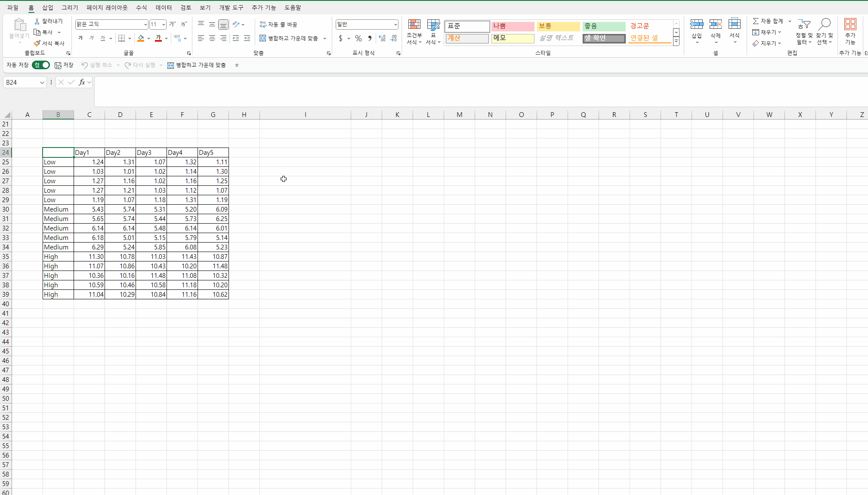868x495 pixels.
Task: Open the number format (일반) dropdown
Action: coord(395,25)
